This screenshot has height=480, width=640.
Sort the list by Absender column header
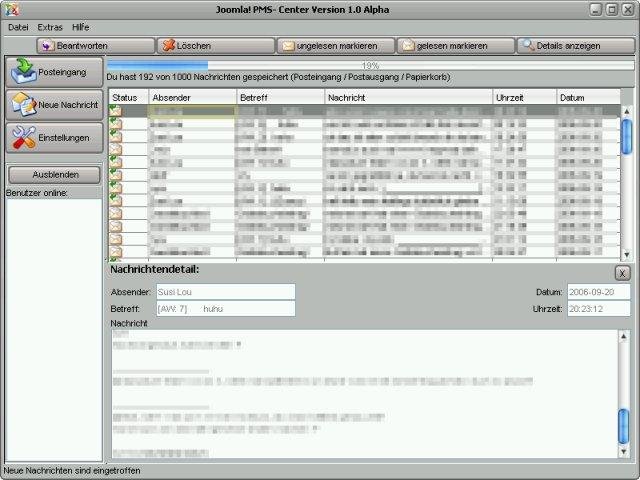tap(192, 98)
